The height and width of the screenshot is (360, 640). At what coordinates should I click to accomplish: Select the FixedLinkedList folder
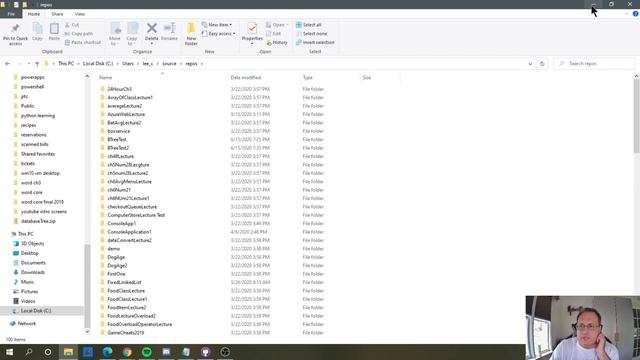pos(124,282)
